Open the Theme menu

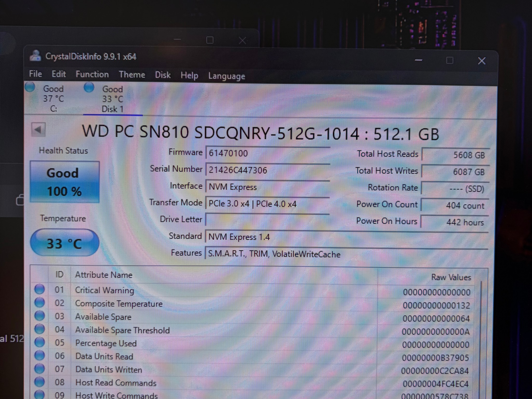[x=132, y=75]
